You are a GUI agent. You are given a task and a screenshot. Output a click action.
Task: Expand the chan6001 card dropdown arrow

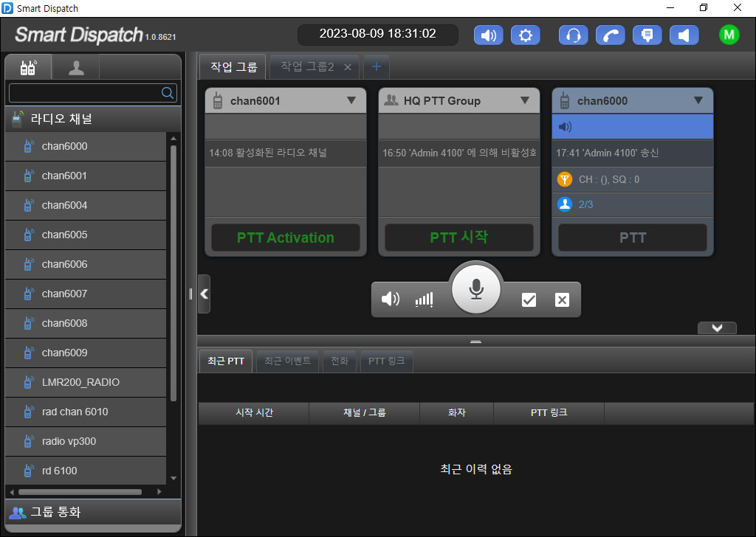pos(351,101)
